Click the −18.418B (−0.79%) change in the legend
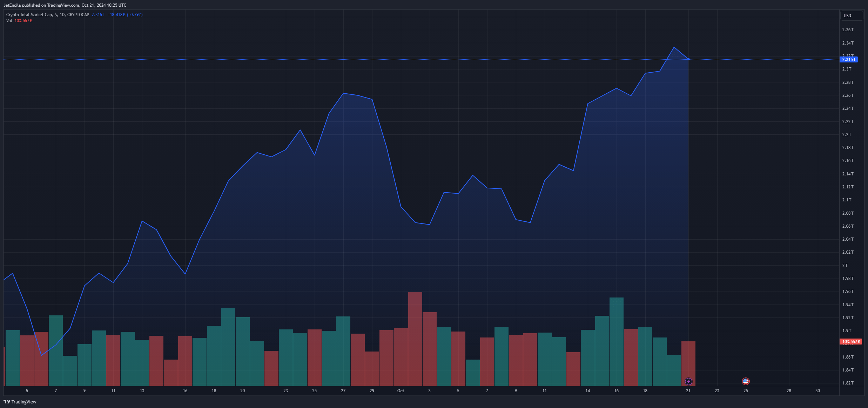This screenshot has height=408, width=868. [x=125, y=15]
